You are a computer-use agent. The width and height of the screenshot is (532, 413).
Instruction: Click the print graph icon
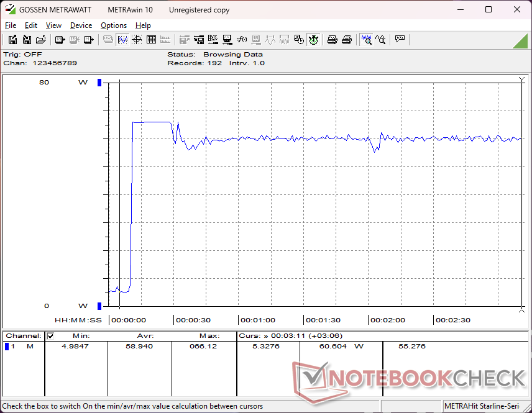[x=332, y=40]
